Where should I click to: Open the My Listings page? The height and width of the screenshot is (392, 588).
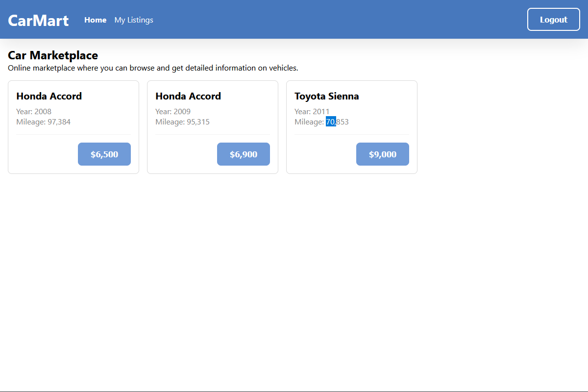[x=133, y=20]
